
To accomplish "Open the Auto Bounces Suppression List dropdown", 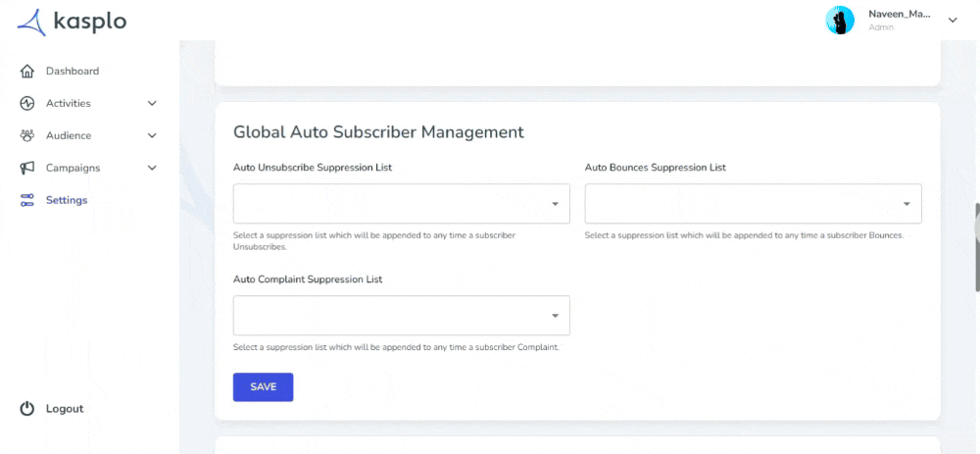I will point(753,204).
